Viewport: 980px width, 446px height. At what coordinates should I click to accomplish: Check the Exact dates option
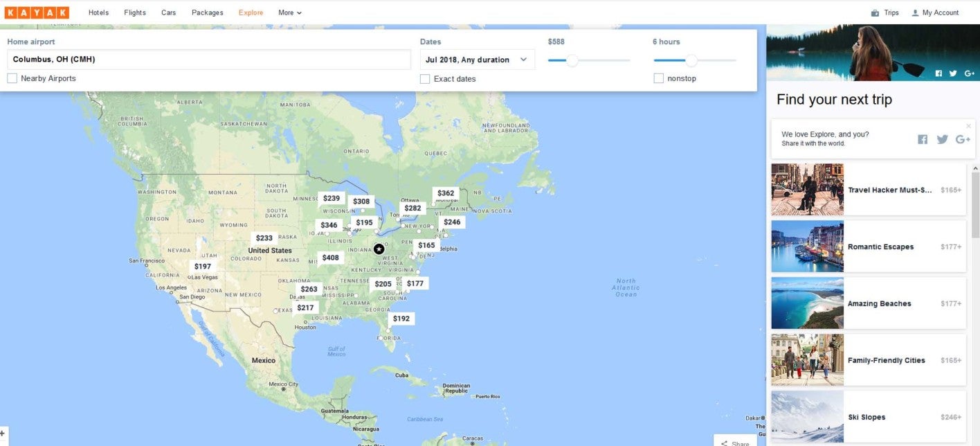[x=425, y=79]
